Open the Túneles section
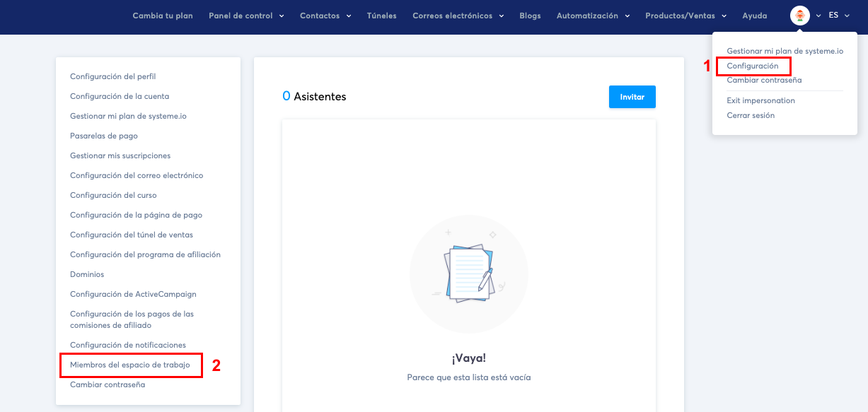The height and width of the screenshot is (412, 868). click(x=381, y=15)
